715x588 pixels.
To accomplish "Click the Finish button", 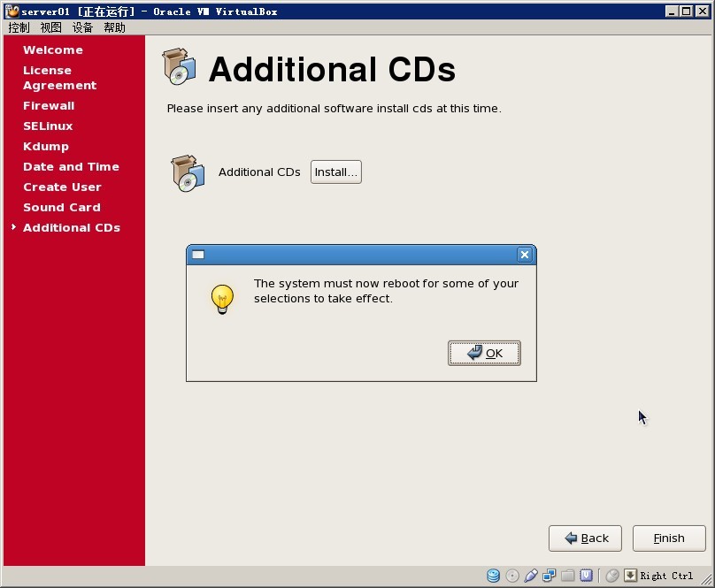I will 669,538.
